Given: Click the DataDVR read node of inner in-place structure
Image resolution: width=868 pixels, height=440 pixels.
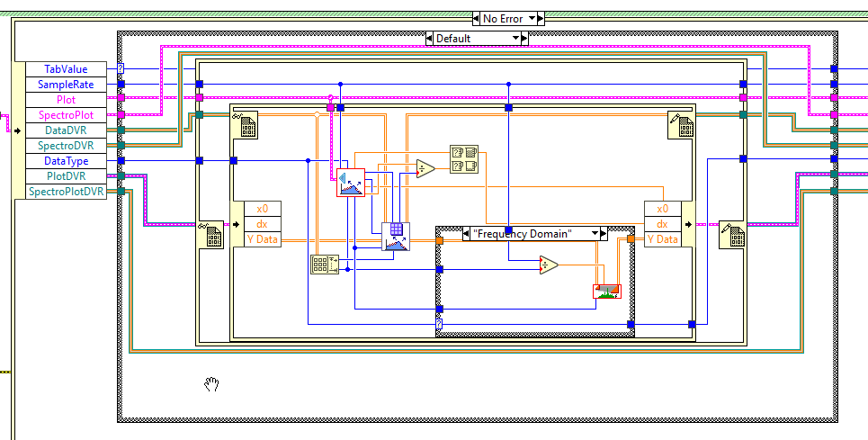Looking at the screenshot, I should point(246,124).
